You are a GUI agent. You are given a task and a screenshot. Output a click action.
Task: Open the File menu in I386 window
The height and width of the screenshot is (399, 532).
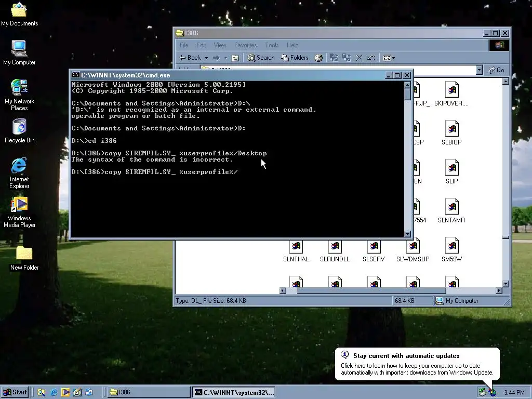click(184, 45)
